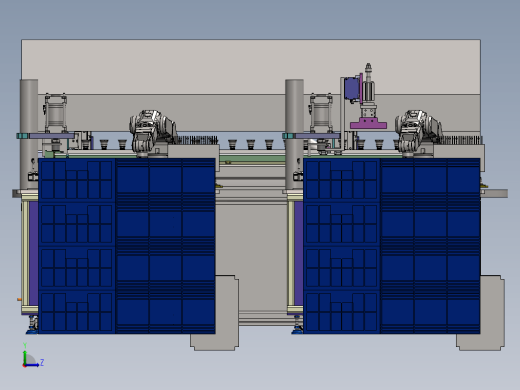
Task: Select the right blue cabinet panel
Action: [392, 246]
